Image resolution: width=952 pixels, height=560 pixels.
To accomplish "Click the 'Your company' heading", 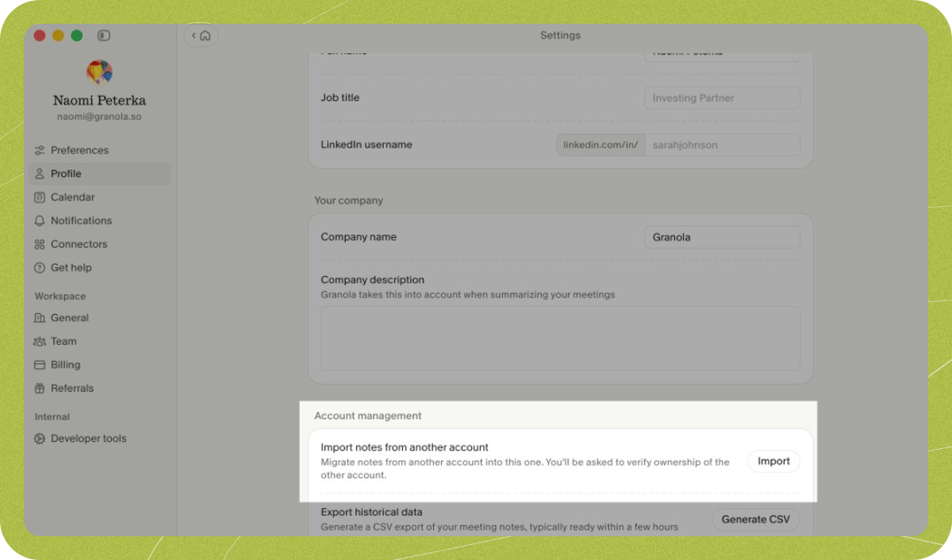I will click(348, 201).
